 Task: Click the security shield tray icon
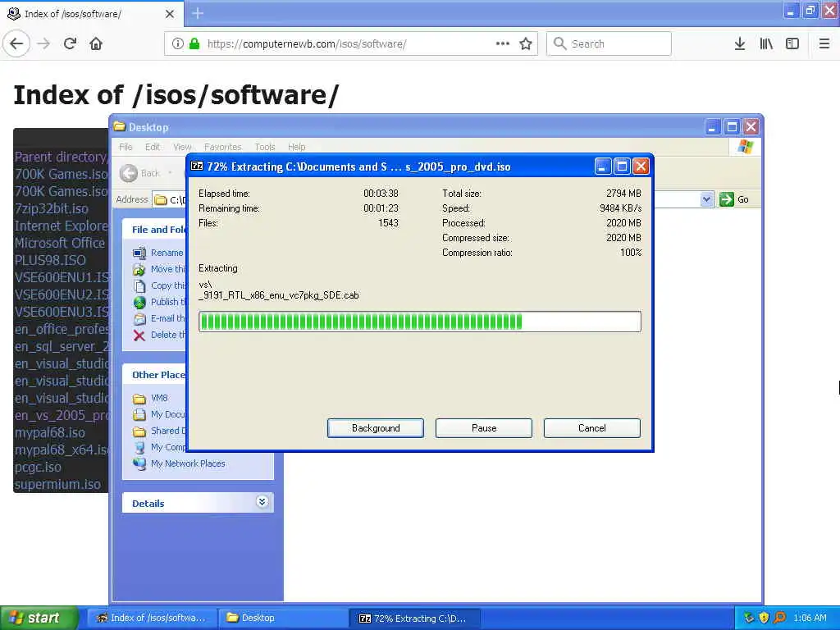pos(764,618)
